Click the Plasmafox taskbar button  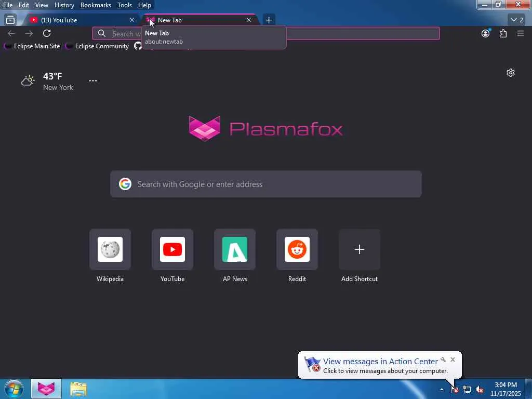click(x=46, y=389)
